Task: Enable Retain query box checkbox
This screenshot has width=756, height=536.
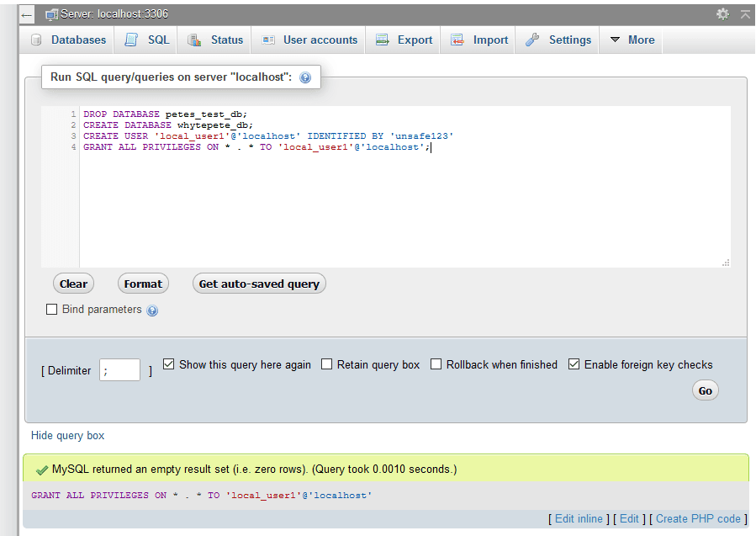Action: (x=326, y=364)
